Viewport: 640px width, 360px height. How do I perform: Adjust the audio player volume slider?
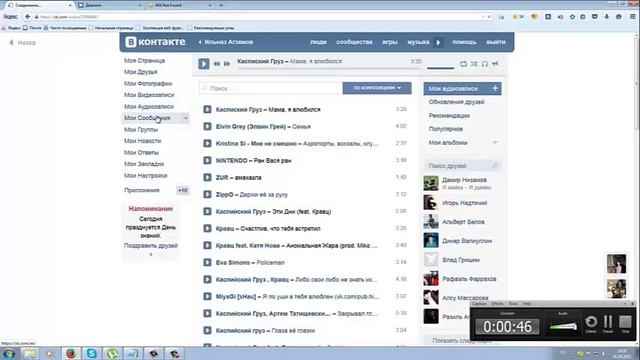tap(440, 68)
